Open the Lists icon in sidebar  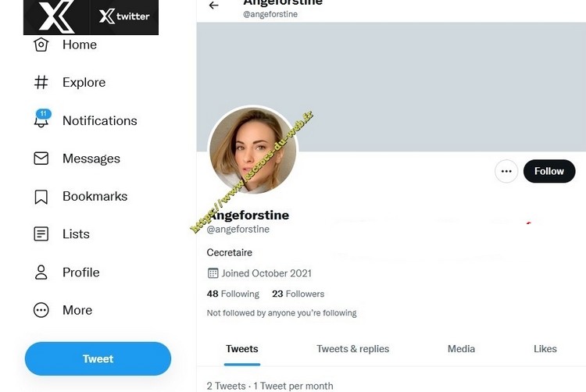41,234
